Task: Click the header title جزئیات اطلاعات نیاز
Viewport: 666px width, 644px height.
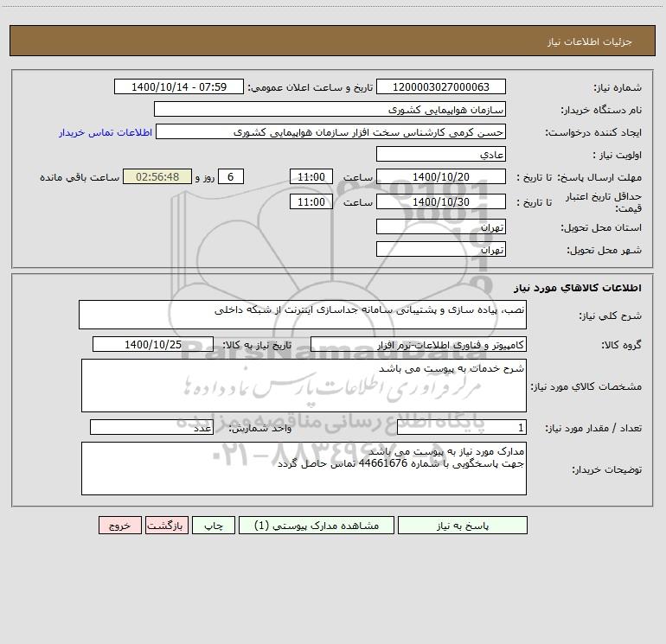Action: coord(590,41)
